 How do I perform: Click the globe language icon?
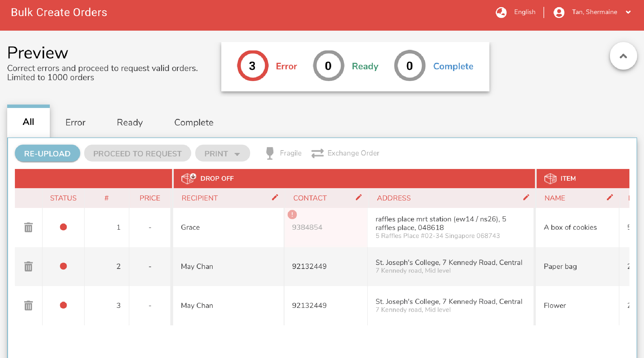click(x=501, y=12)
